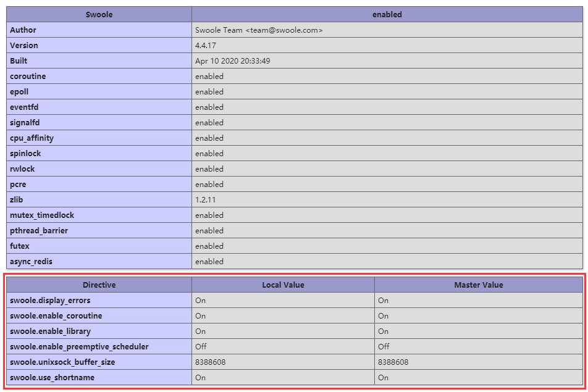The height and width of the screenshot is (392, 588).
Task: Select the "swoole.enable_coroutine" directive name
Action: coord(56,315)
